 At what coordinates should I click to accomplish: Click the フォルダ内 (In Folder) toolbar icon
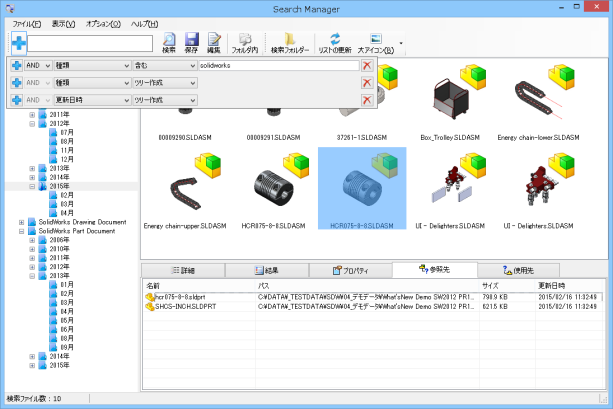[x=244, y=43]
